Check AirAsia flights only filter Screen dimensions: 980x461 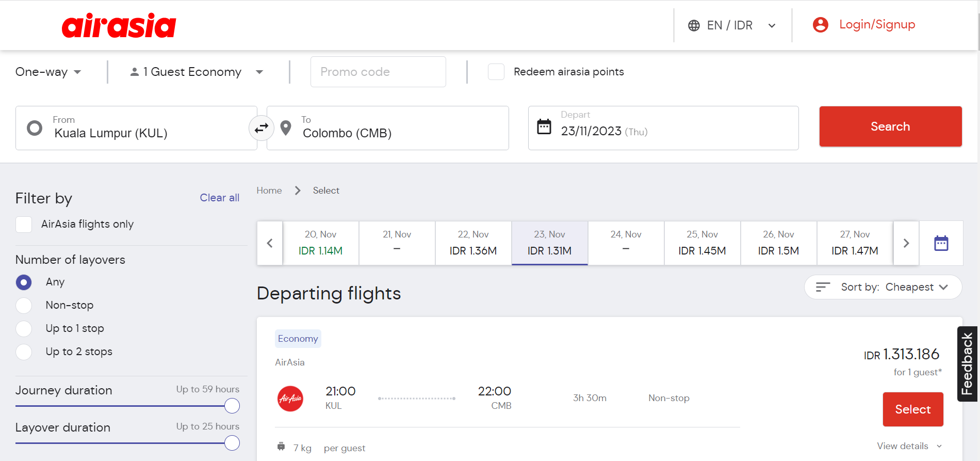[x=24, y=225]
